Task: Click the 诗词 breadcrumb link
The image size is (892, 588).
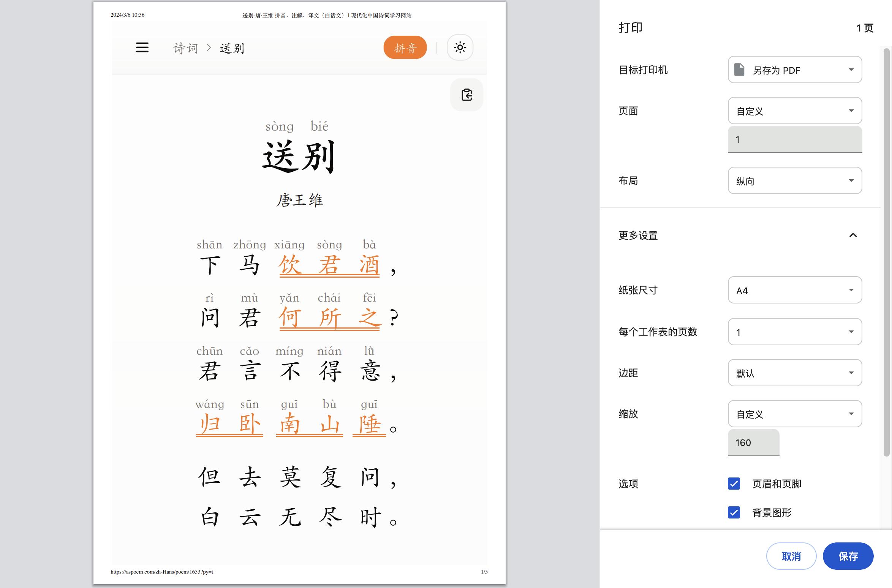Action: click(186, 48)
